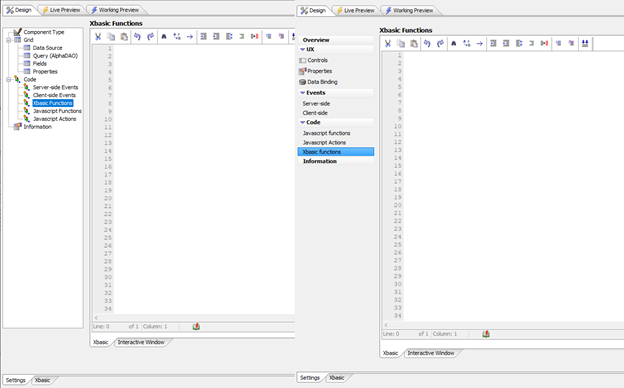Screen dimensions: 624x388
Task: Click the Indent icon in the Grid editor toolbar
Action: (203, 37)
